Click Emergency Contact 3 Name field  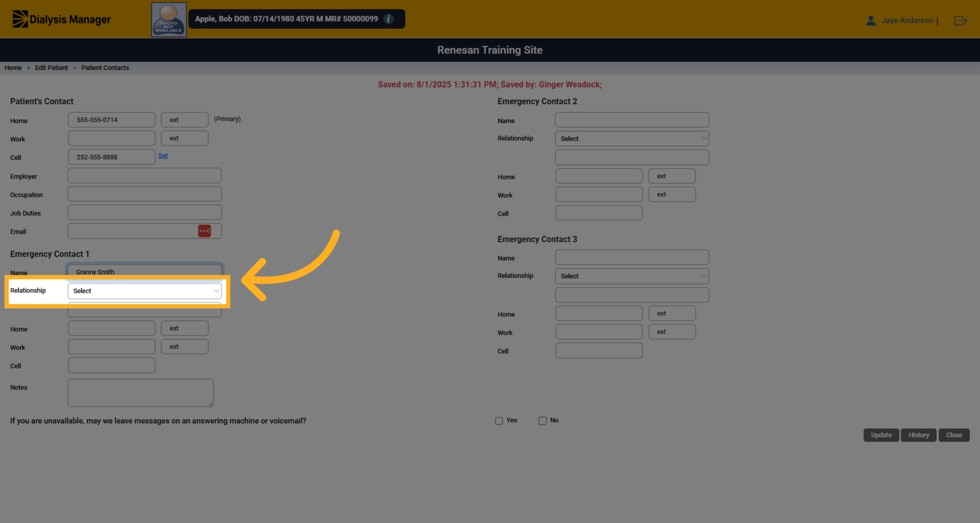[632, 257]
